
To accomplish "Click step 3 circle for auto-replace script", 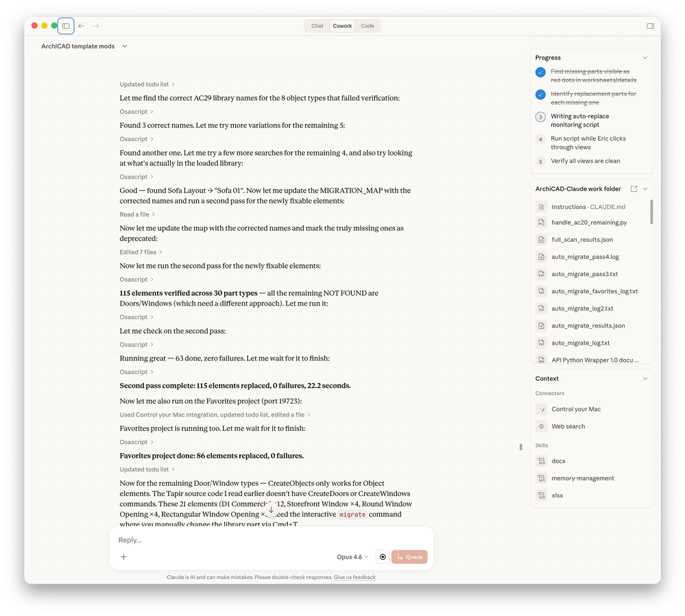I will tap(540, 117).
